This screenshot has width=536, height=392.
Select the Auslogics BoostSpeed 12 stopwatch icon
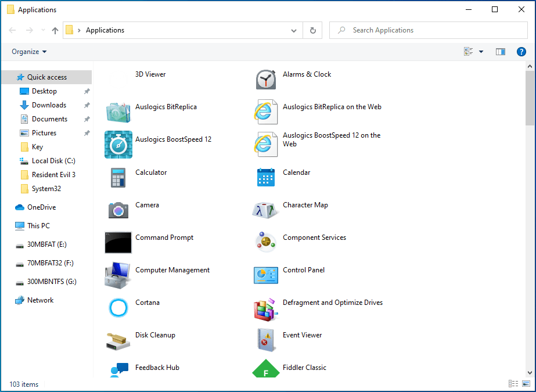point(118,145)
